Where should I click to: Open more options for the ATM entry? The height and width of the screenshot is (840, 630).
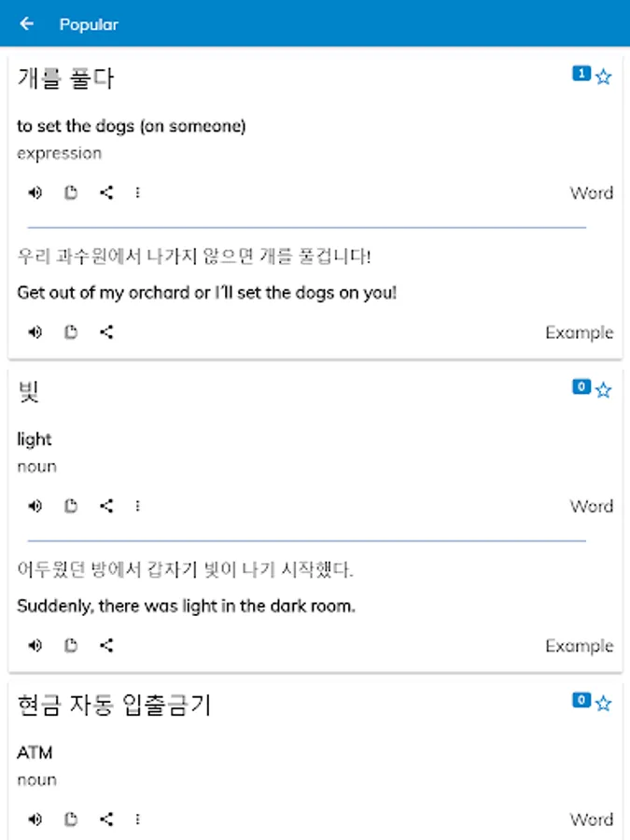click(x=137, y=819)
